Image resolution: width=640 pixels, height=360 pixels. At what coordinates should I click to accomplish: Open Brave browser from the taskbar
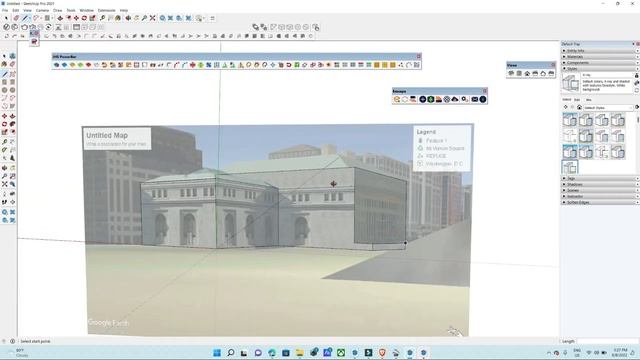(x=382, y=353)
